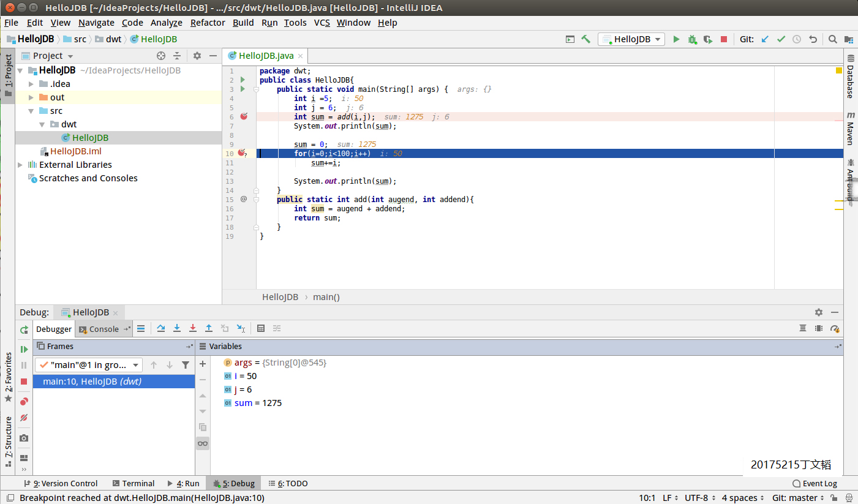Collapse the dwt package

(x=42, y=124)
